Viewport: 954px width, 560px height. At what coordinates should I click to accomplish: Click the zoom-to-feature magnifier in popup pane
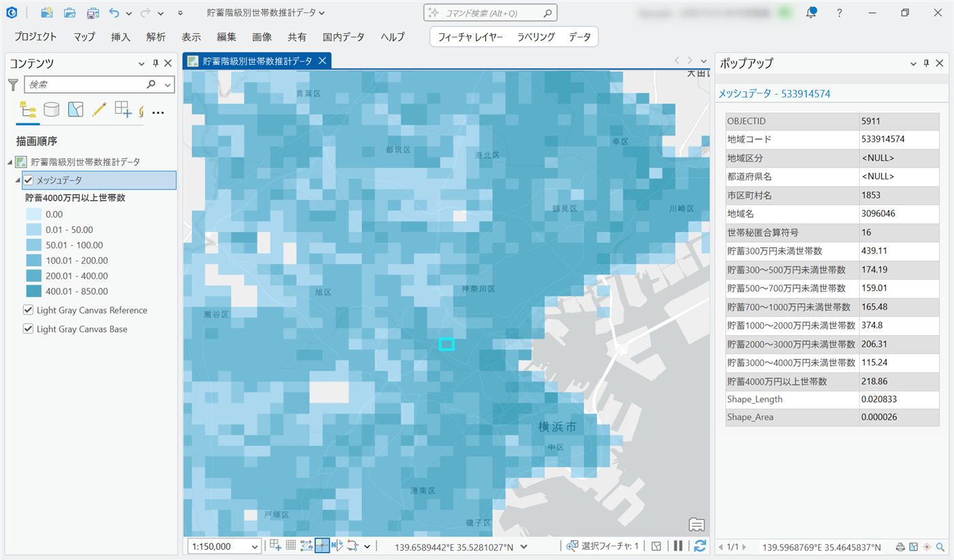pos(940,547)
